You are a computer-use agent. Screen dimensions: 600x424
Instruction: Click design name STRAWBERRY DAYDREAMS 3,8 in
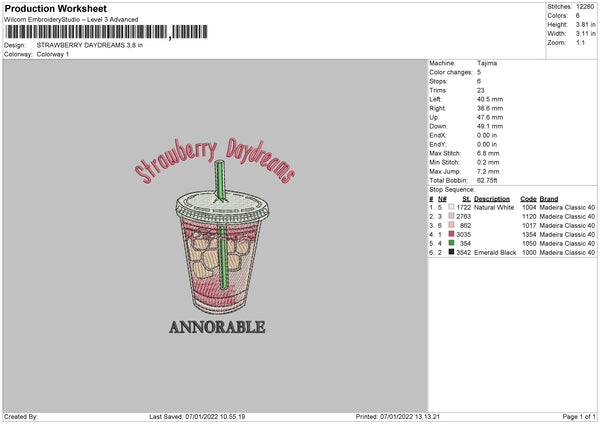coord(90,45)
